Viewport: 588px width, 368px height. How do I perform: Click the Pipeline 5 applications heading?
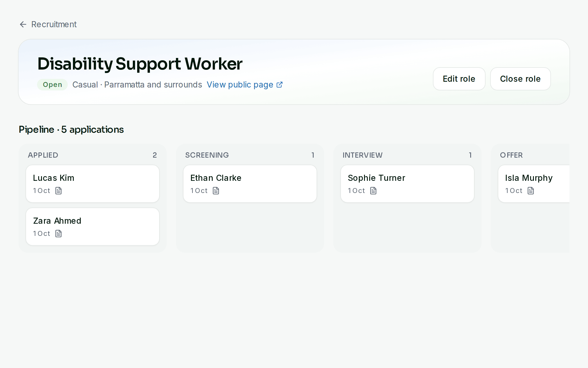[71, 130]
